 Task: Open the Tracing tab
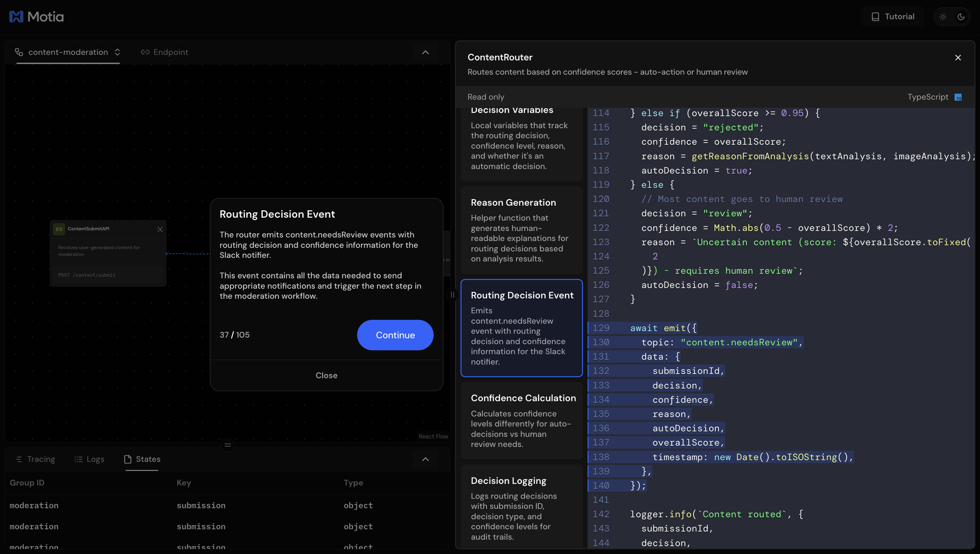tap(35, 459)
